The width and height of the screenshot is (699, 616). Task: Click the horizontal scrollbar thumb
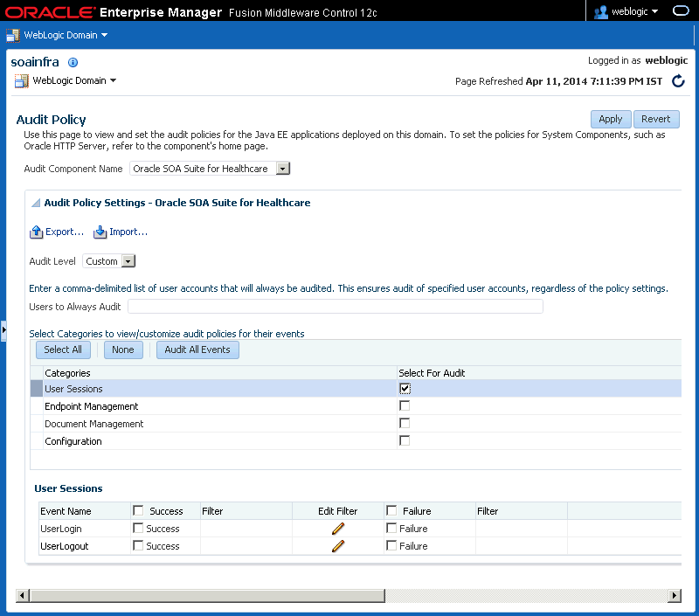[207, 596]
